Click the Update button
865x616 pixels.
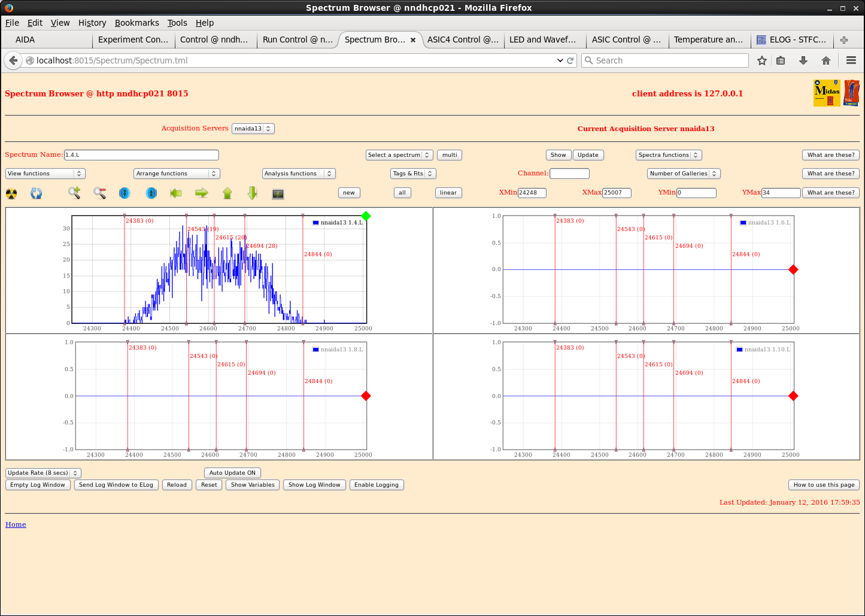pos(588,155)
